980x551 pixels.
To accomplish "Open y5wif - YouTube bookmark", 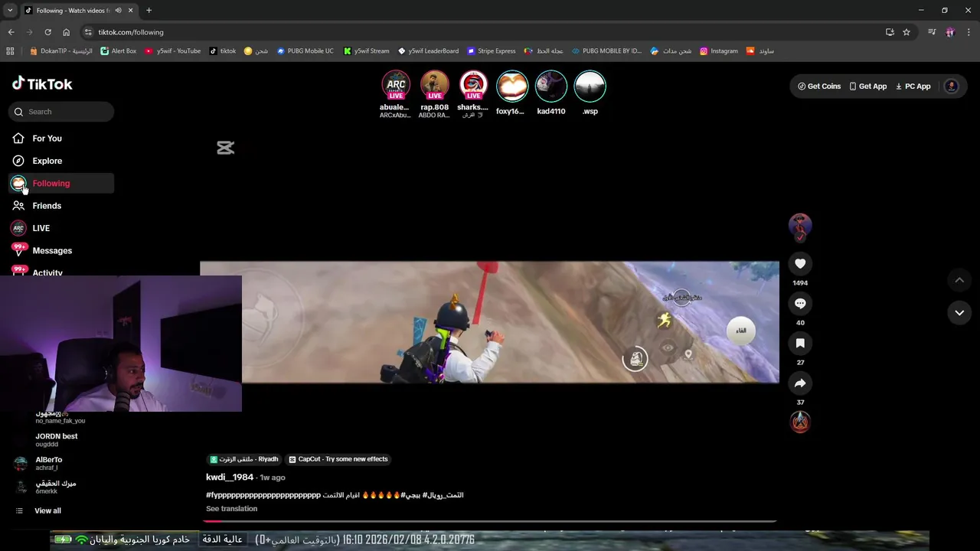I will coord(173,51).
